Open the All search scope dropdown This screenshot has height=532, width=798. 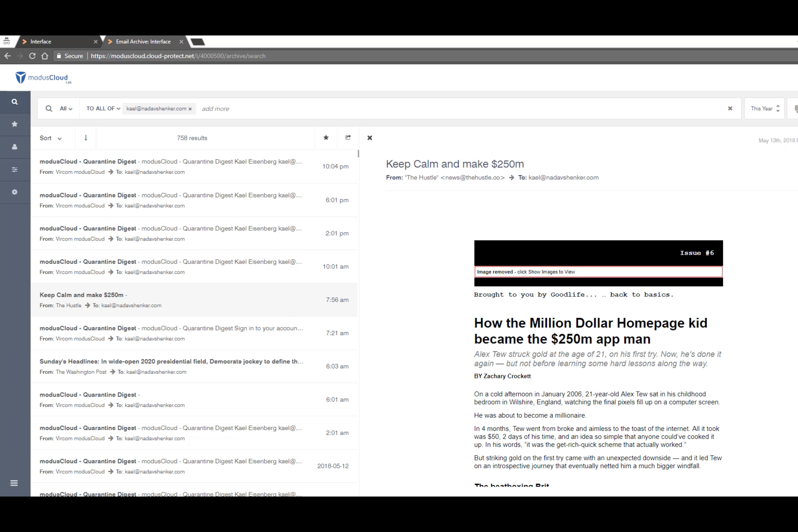pyautogui.click(x=66, y=108)
